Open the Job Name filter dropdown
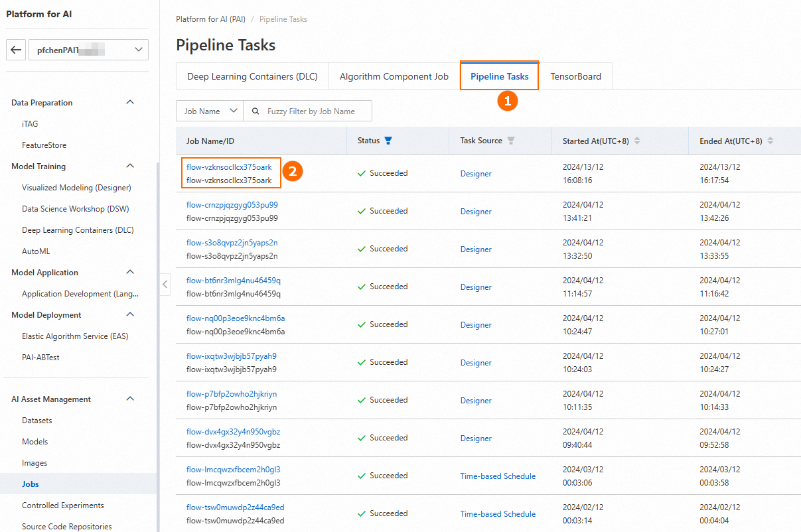Image resolution: width=801 pixels, height=532 pixels. [210, 111]
